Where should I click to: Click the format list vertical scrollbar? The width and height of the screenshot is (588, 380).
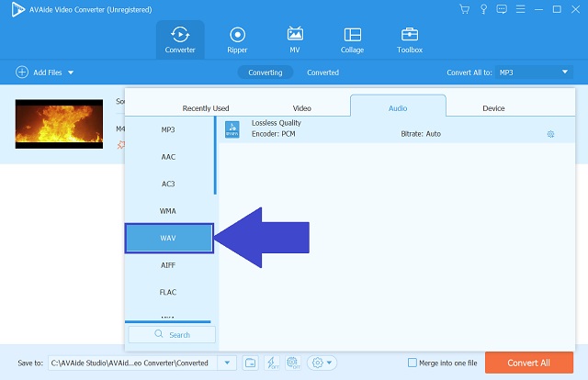(x=215, y=155)
